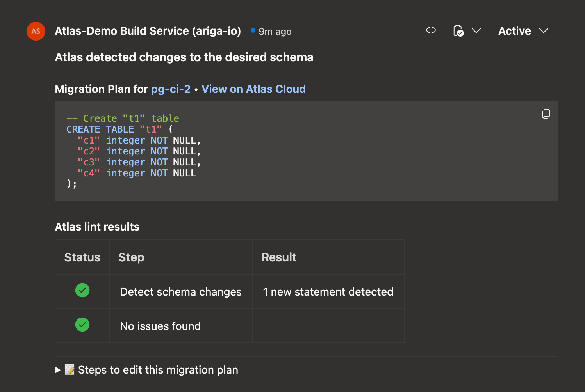Click the copy link icon

(431, 30)
